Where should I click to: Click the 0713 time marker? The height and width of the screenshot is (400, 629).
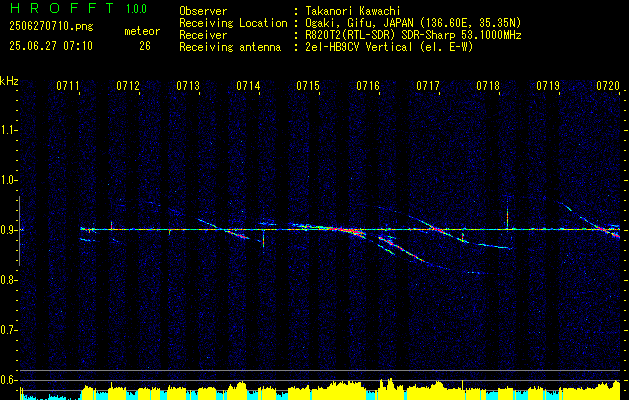[188, 86]
